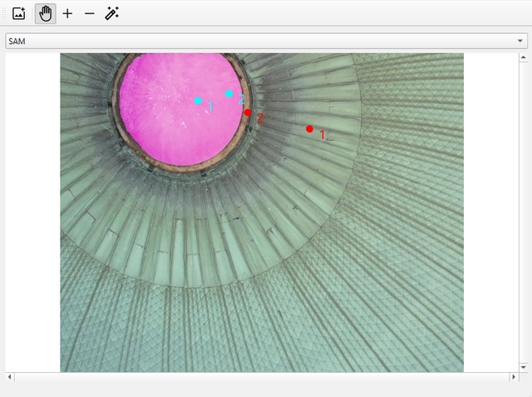
Task: Select the pan hand tool
Action: point(46,14)
